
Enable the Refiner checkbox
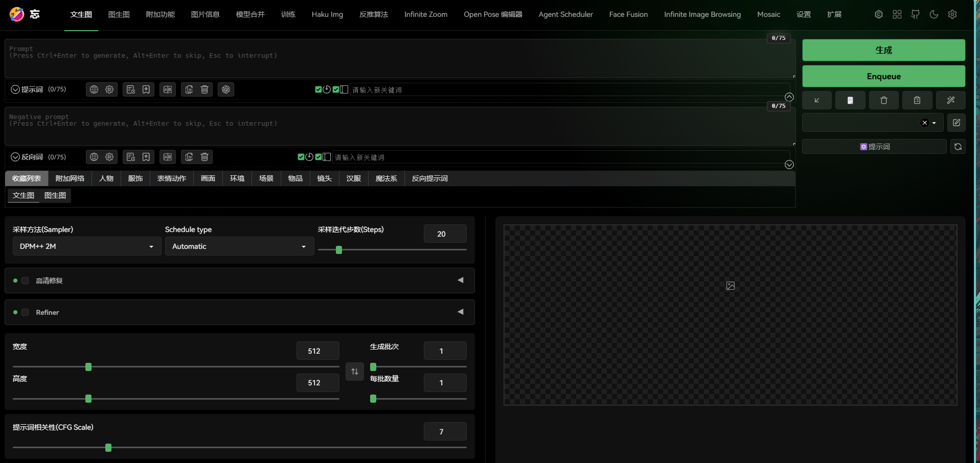tap(25, 312)
